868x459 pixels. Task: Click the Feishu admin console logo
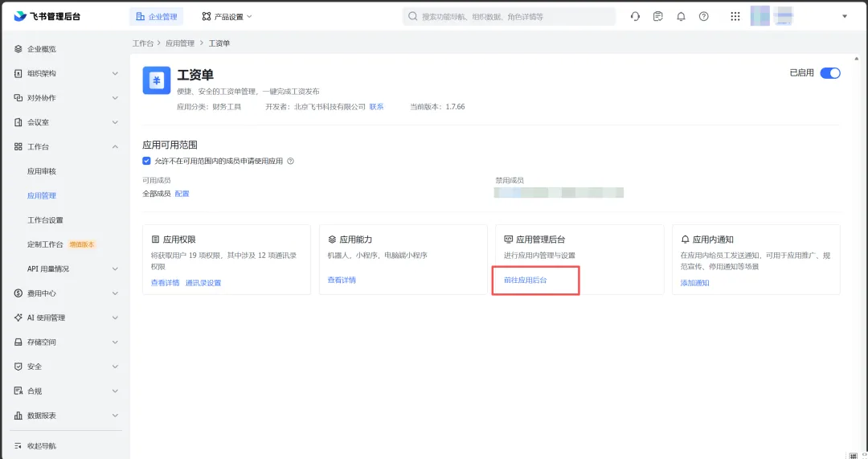(47, 17)
